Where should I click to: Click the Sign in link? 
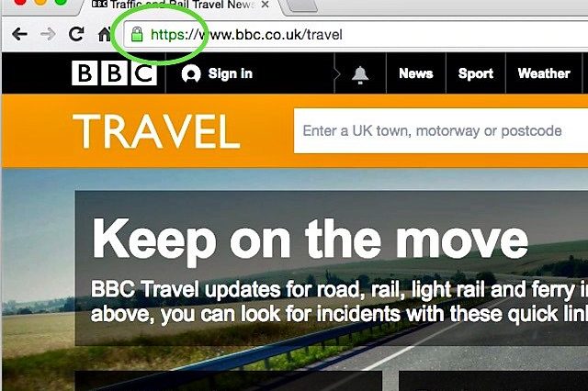tap(231, 73)
